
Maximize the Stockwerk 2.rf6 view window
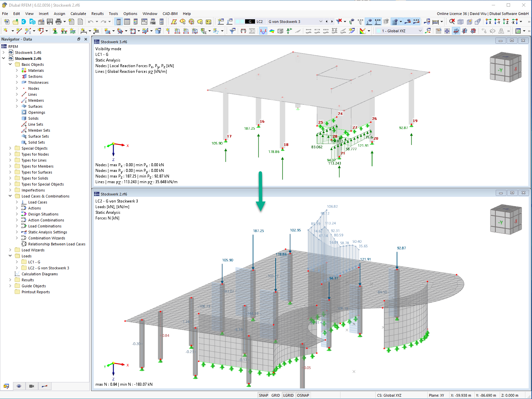(x=512, y=193)
